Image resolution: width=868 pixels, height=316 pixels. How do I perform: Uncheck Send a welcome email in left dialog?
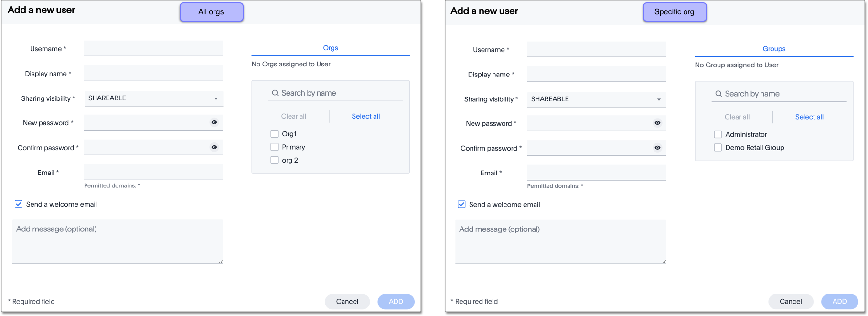coord(19,204)
